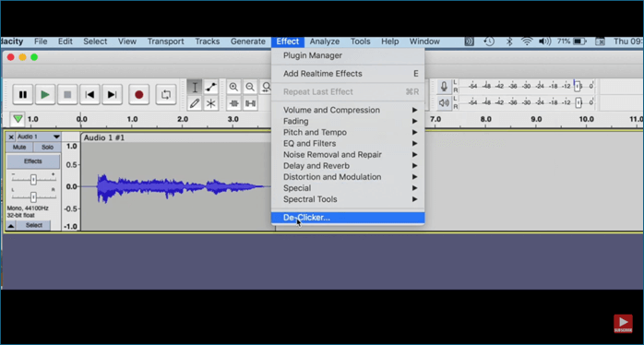Stop playback with the Stop button

(67, 95)
